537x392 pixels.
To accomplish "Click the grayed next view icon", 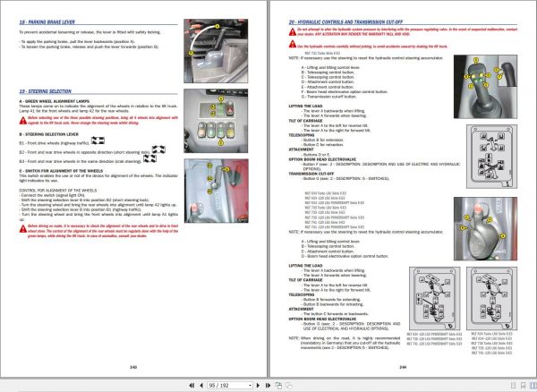I will point(289,386).
